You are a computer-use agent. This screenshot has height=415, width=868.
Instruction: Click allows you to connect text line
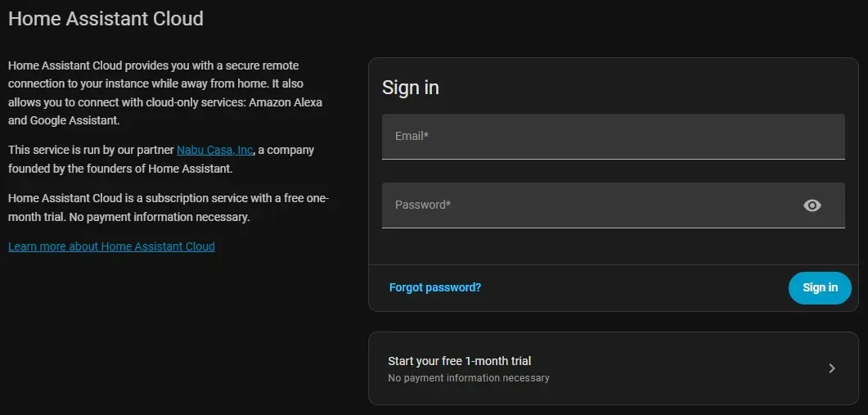(165, 102)
